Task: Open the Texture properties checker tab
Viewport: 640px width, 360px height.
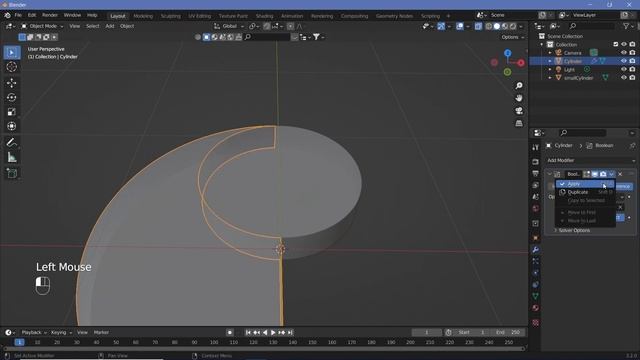Action: (x=536, y=323)
